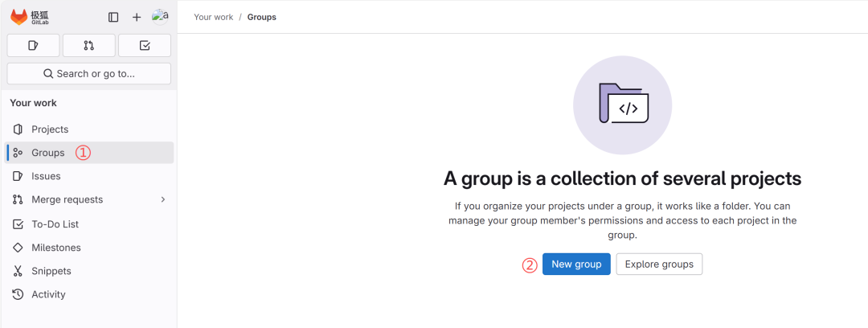Click the Milestones diamond icon
Screen dimensions: 868x328
point(18,248)
